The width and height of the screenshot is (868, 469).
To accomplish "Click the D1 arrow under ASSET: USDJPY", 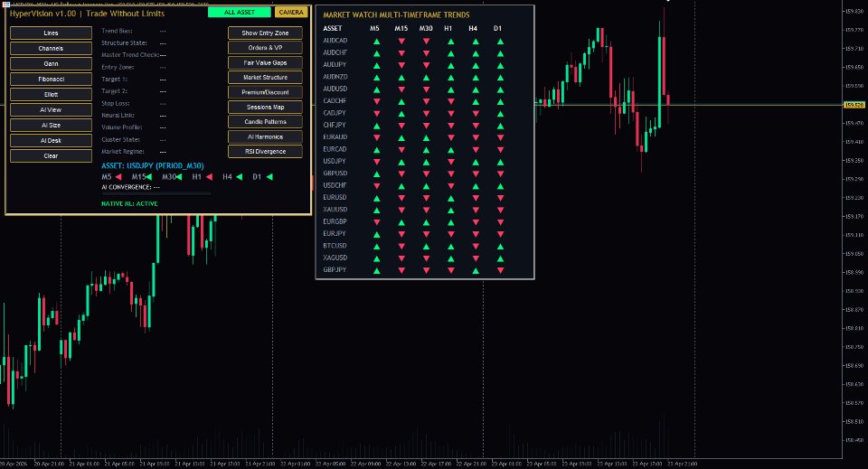I will (x=269, y=177).
